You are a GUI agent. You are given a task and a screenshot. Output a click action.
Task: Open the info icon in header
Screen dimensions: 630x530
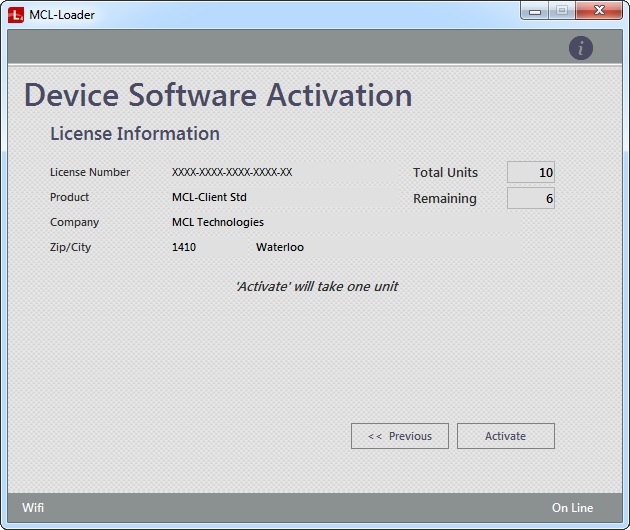581,48
